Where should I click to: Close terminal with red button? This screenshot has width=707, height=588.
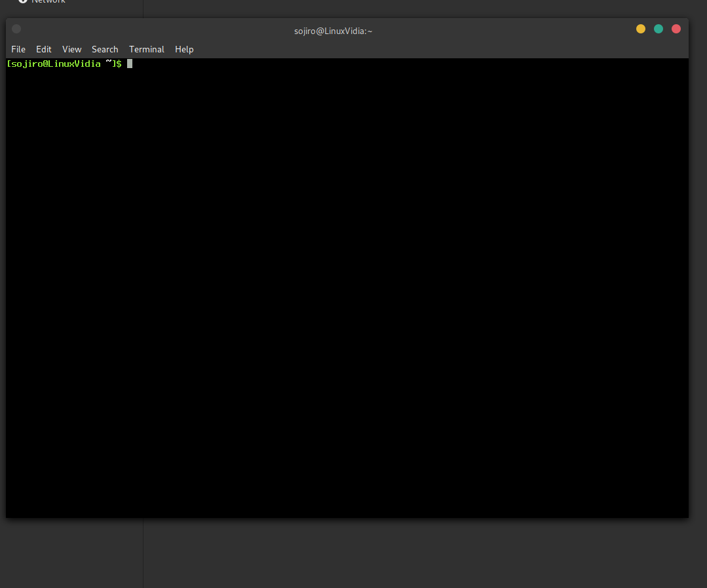[x=676, y=29]
